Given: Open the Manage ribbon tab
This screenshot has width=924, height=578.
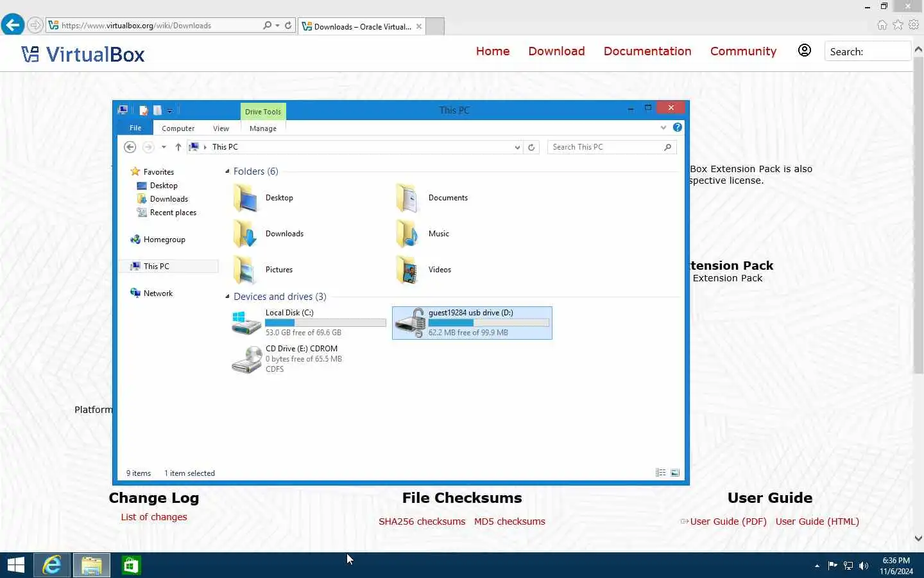Looking at the screenshot, I should pyautogui.click(x=263, y=128).
